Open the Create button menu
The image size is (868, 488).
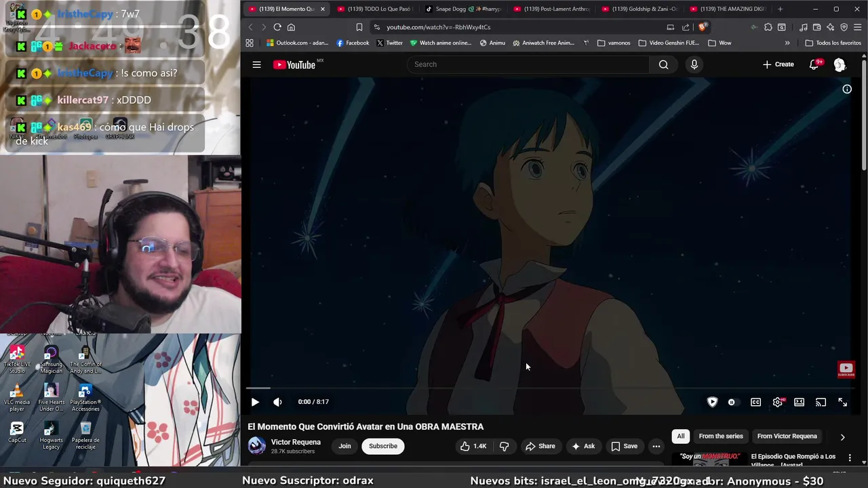coord(778,64)
